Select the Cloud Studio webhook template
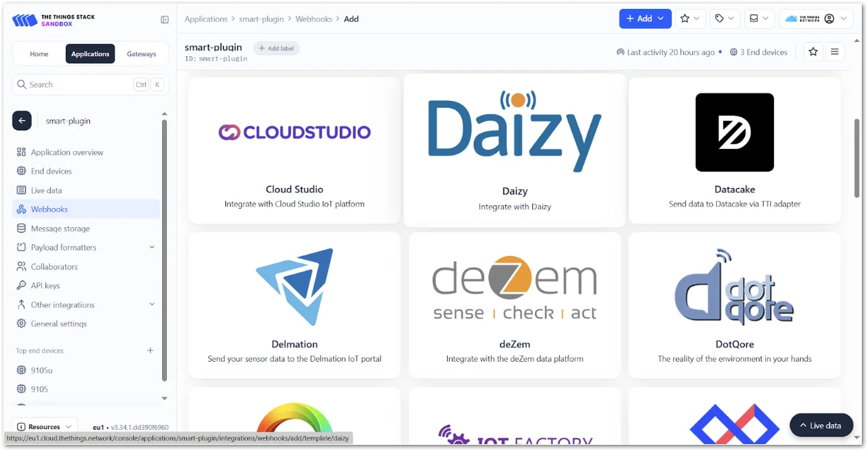 point(294,150)
